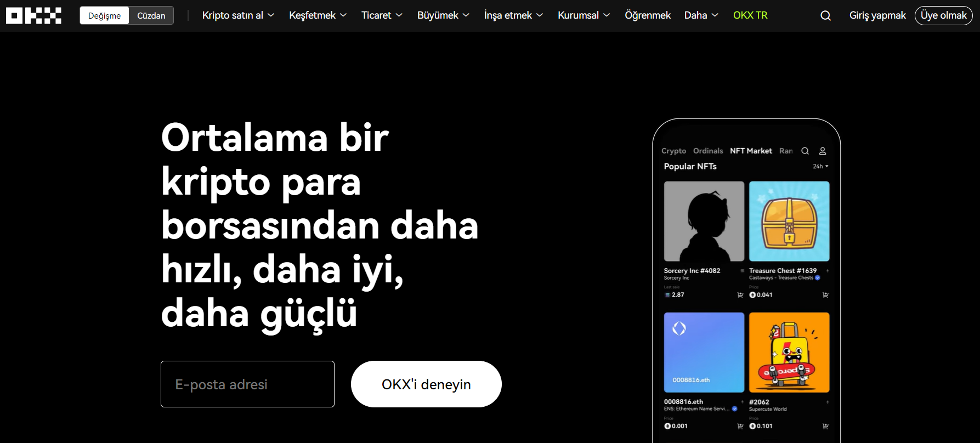
Task: Tap the phone mockup search icon
Action: 805,151
